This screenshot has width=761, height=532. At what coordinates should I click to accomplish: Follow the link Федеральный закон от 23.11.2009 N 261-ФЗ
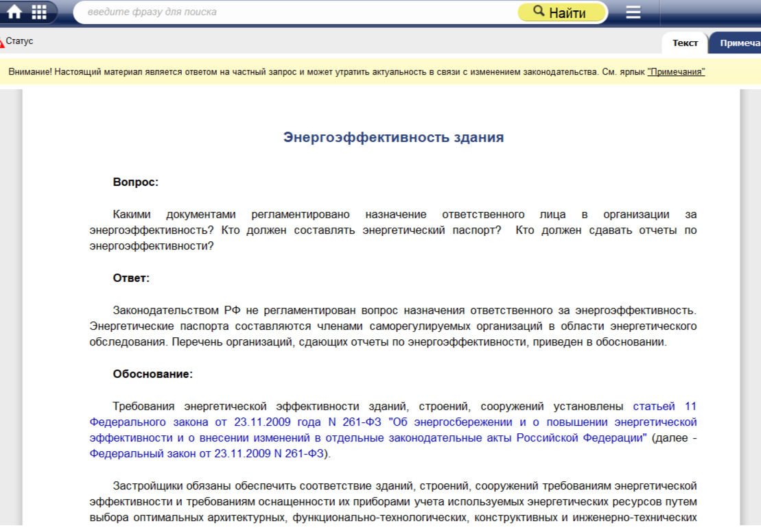click(207, 453)
